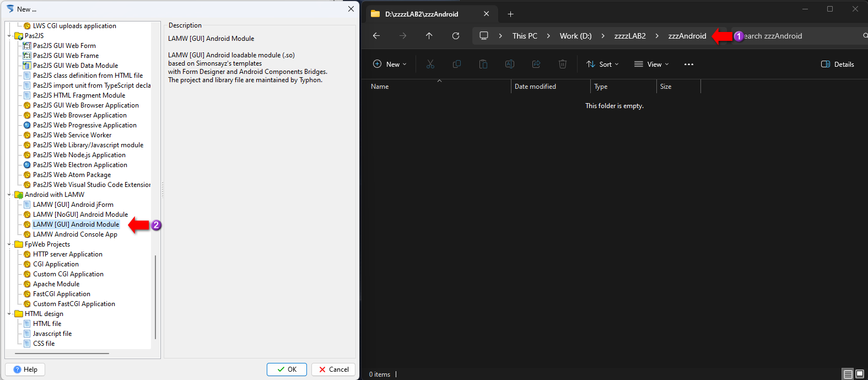
Task: Open the View dropdown menu
Action: 651,65
